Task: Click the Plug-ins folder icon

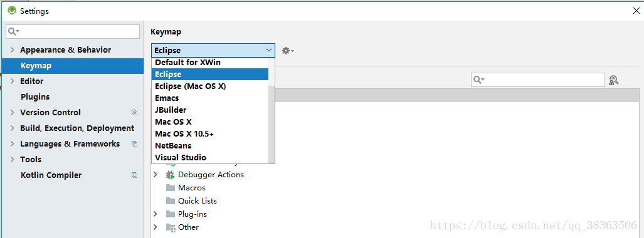Action: (x=171, y=214)
